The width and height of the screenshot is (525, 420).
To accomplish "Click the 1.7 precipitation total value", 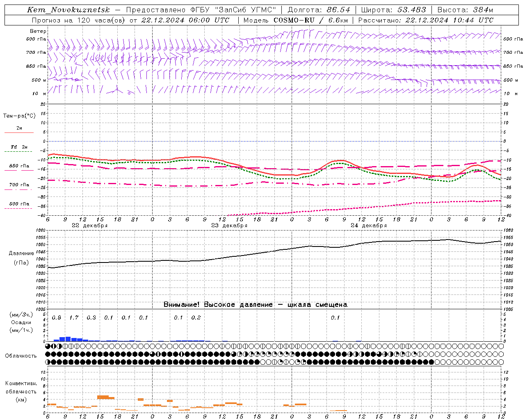I will point(74,318).
